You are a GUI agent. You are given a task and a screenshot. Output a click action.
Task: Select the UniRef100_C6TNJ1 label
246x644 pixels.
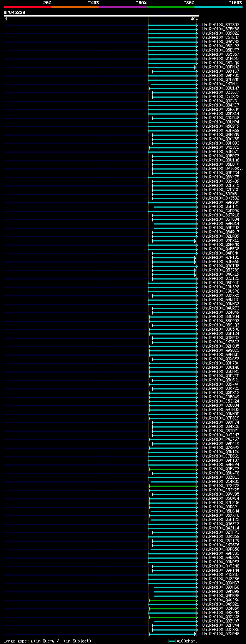tap(221, 84)
